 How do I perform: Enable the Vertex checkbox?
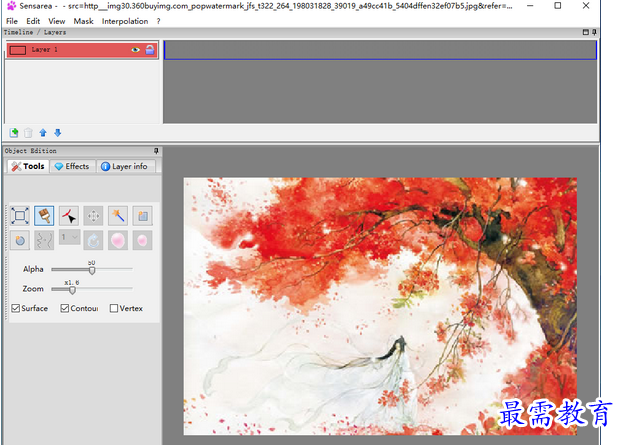click(x=114, y=308)
